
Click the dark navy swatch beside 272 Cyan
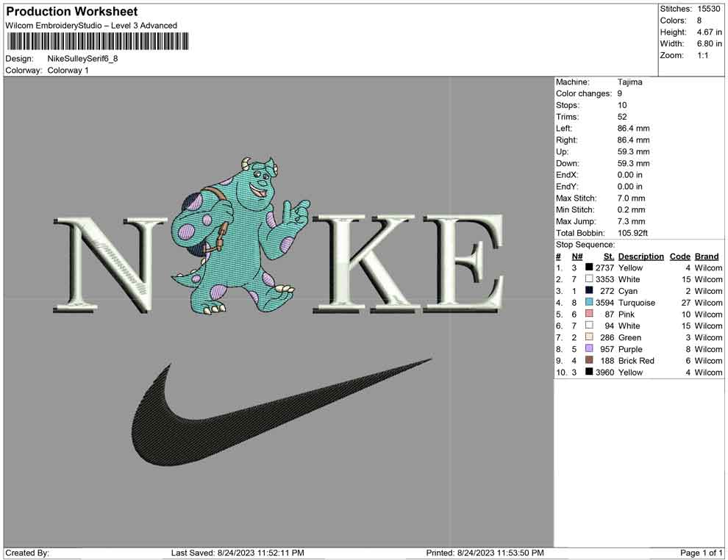[589, 290]
